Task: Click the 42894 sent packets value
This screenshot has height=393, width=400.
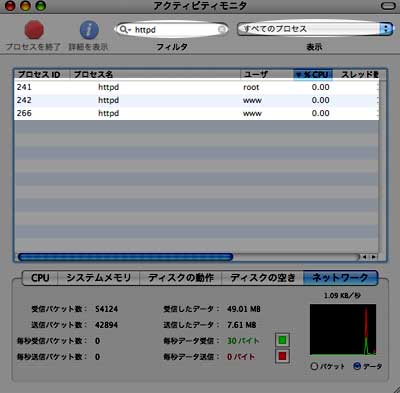Action: click(106, 325)
